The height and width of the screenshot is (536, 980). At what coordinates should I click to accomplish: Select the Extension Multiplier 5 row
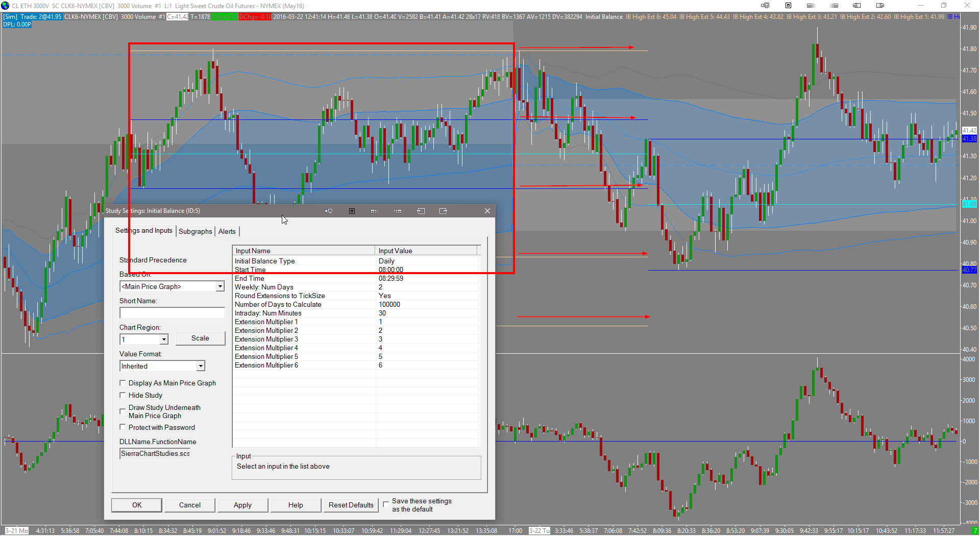click(x=356, y=356)
